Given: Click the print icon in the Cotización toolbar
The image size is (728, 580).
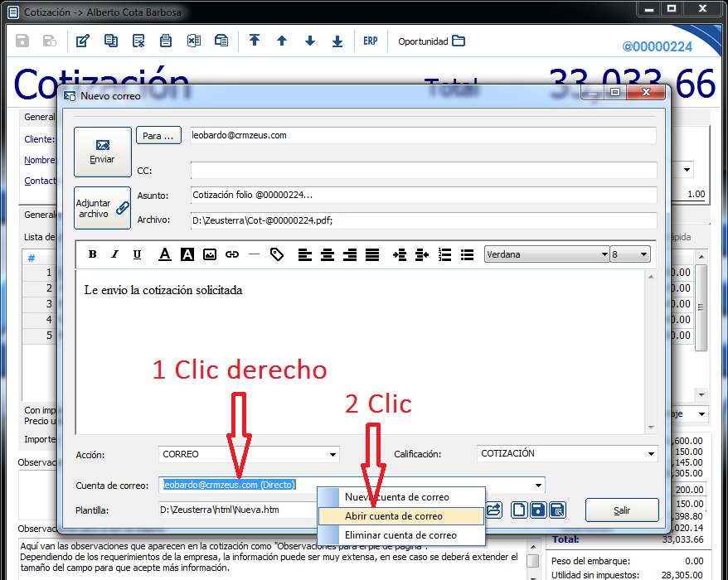Looking at the screenshot, I should (166, 41).
